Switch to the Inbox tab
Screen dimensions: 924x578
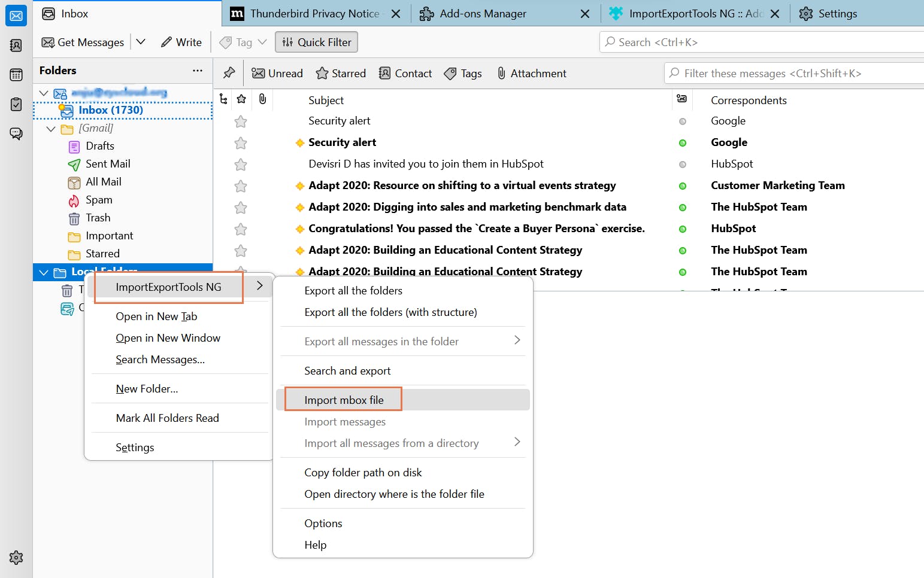click(x=127, y=13)
